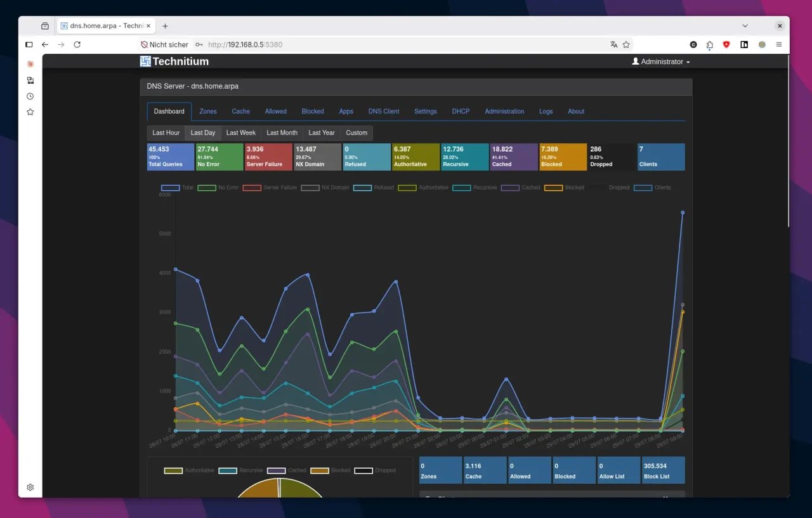Image resolution: width=812 pixels, height=518 pixels.
Task: Open the history clock icon in sidebar
Action: coord(30,96)
